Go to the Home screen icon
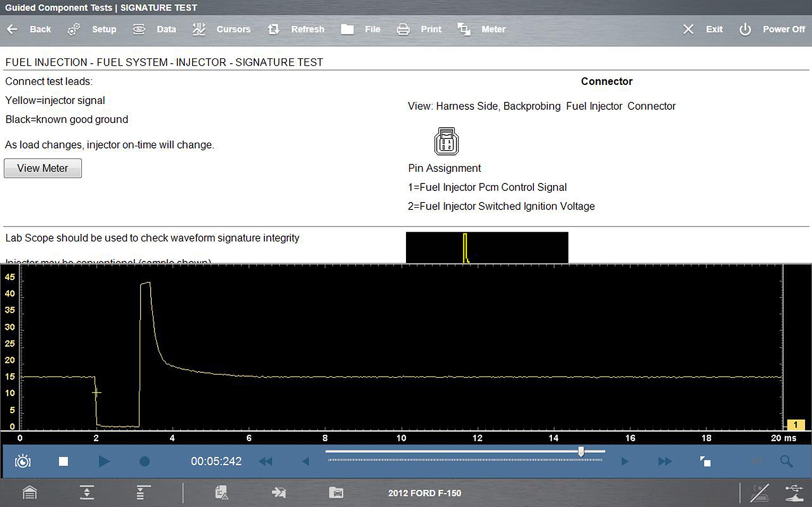Viewport: 812px width, 507px height. 30,493
